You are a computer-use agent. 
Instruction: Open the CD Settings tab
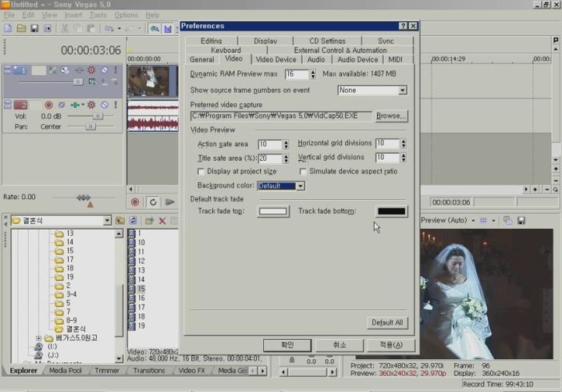(x=327, y=41)
